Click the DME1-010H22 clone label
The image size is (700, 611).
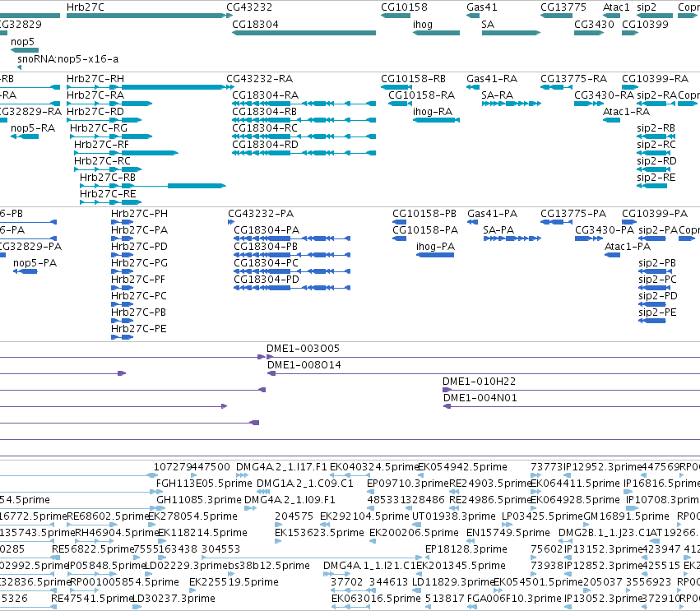pyautogui.click(x=479, y=382)
